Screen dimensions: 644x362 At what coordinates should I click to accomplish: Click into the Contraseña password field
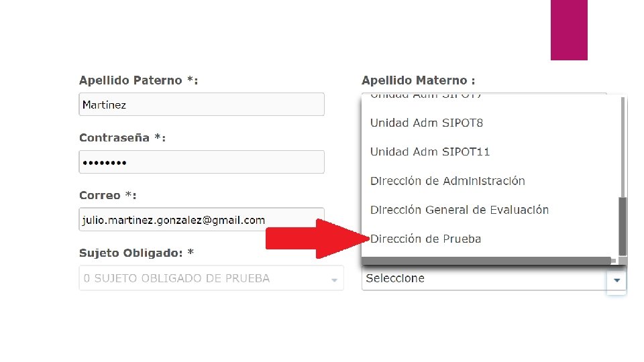[x=201, y=162]
